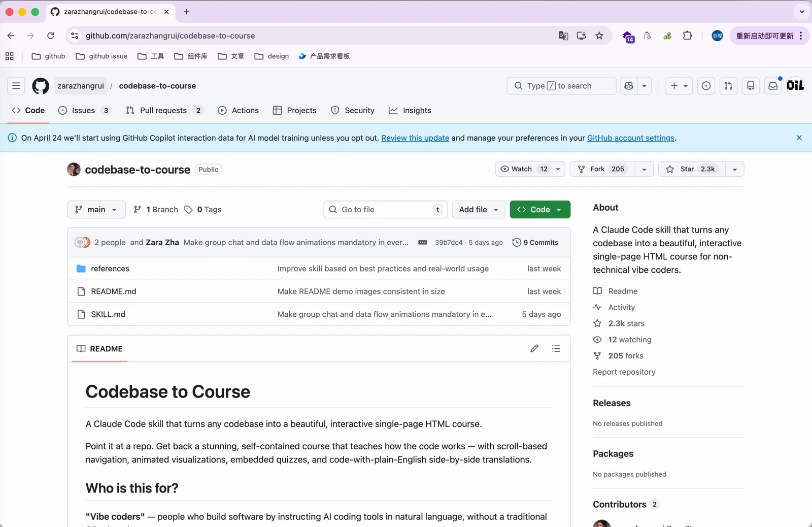Open the Projects tab
812x527 pixels.
pos(294,110)
